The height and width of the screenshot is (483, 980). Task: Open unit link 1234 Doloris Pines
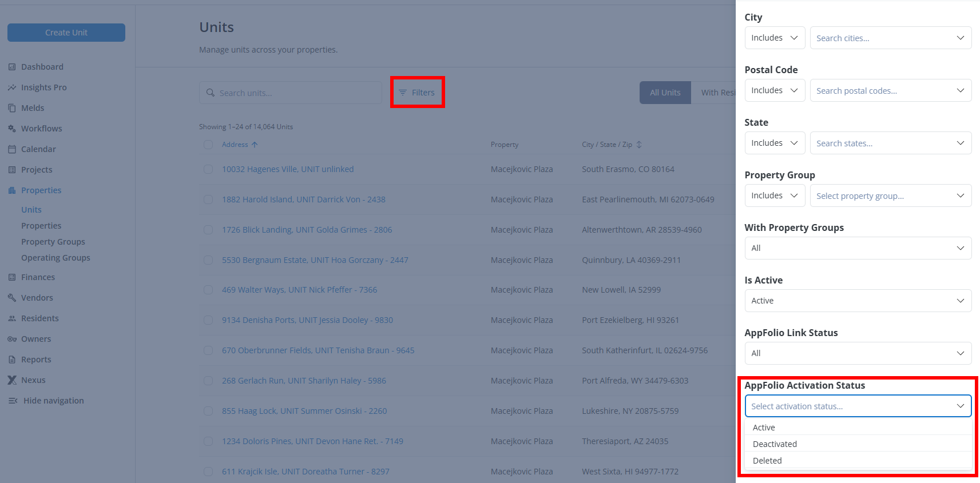pyautogui.click(x=312, y=441)
